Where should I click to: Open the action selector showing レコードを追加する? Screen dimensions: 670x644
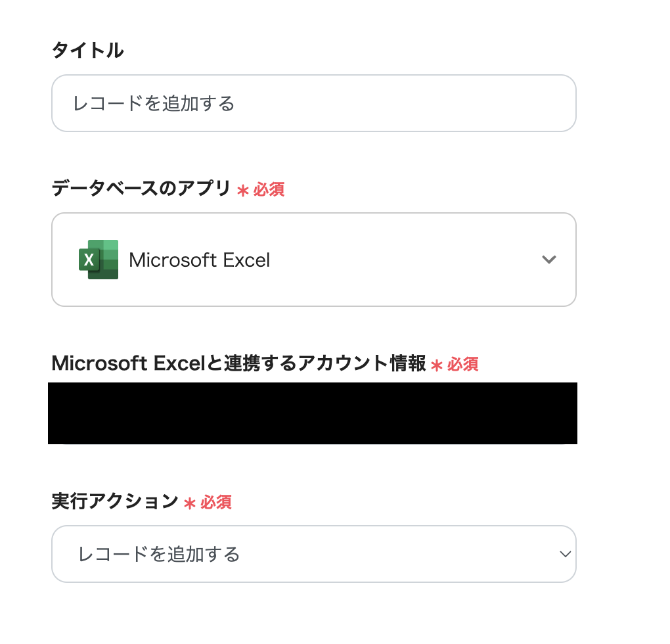pos(313,554)
